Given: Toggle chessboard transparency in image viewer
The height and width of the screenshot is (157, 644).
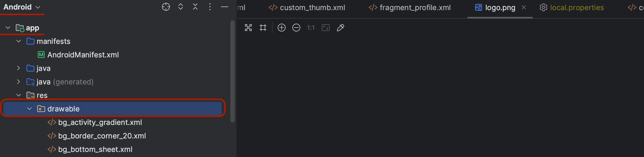Looking at the screenshot, I should pyautogui.click(x=248, y=28).
